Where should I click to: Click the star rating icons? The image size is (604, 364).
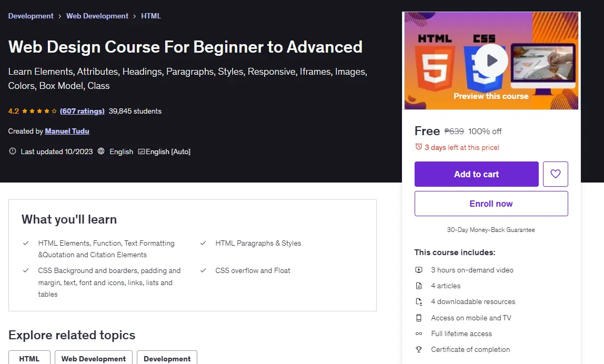39,111
